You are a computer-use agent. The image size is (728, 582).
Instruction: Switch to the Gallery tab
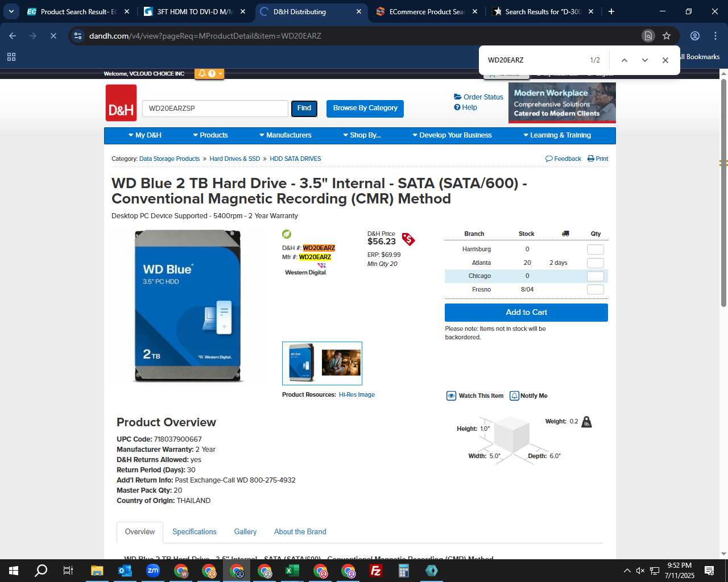tap(245, 532)
